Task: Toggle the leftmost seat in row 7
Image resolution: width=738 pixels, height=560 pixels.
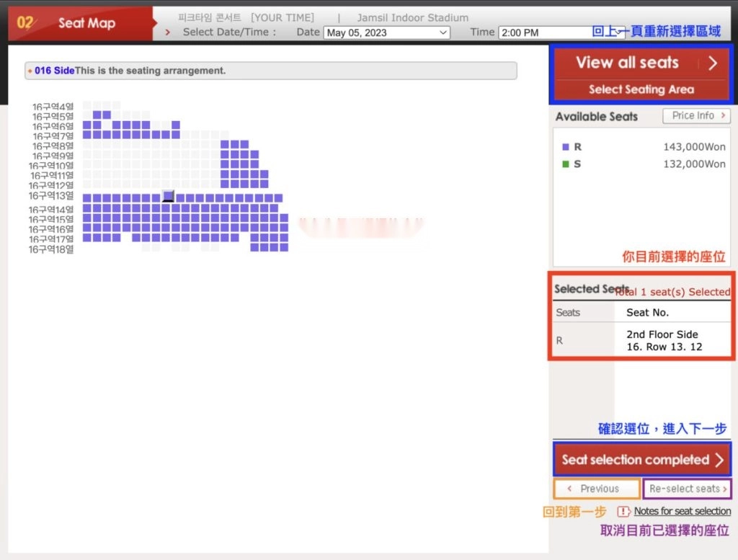Action: click(x=87, y=134)
